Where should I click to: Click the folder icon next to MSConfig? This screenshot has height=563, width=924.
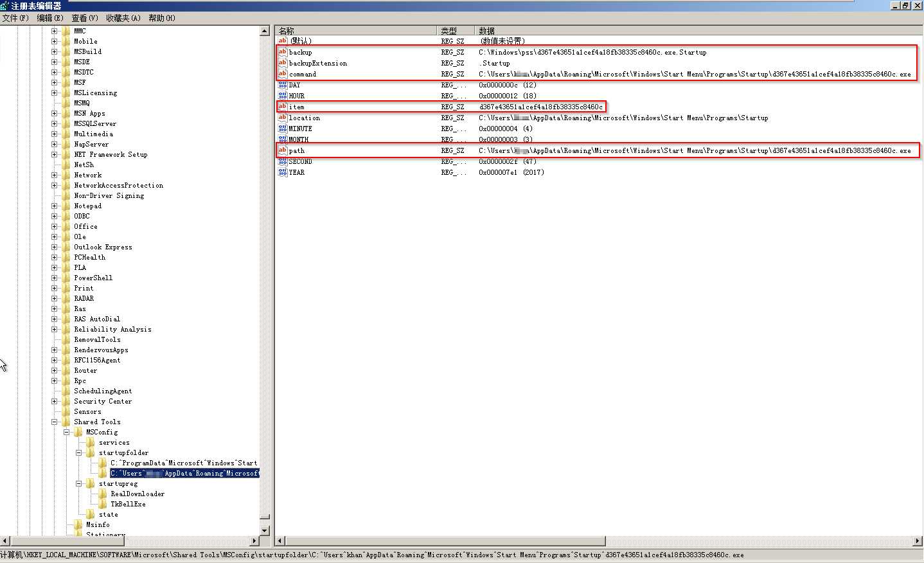pos(78,432)
